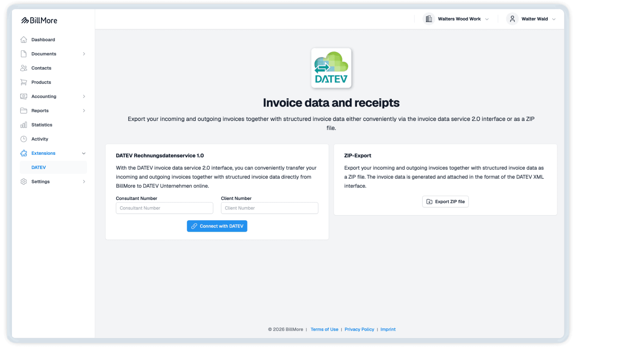The width and height of the screenshot is (644, 347).
Task: Go to the Dashboard menu item
Action: click(x=54, y=39)
